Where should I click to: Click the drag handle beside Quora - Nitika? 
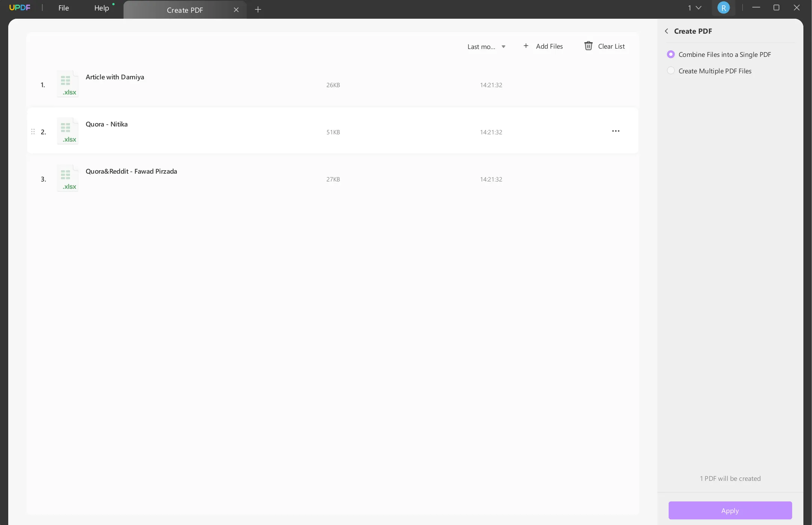click(x=33, y=132)
